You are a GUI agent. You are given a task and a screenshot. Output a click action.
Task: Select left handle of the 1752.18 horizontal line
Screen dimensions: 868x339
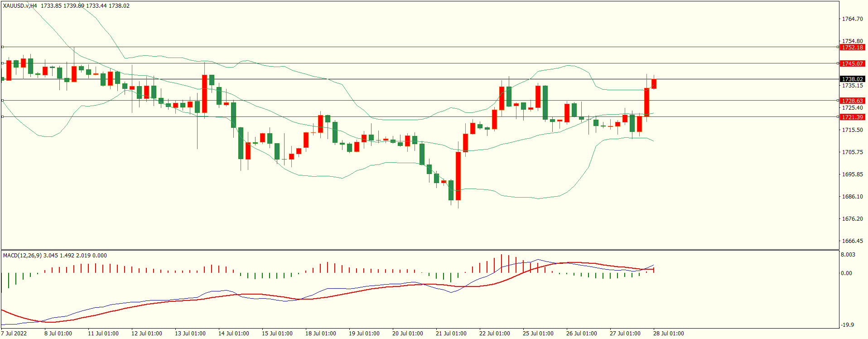click(2, 47)
